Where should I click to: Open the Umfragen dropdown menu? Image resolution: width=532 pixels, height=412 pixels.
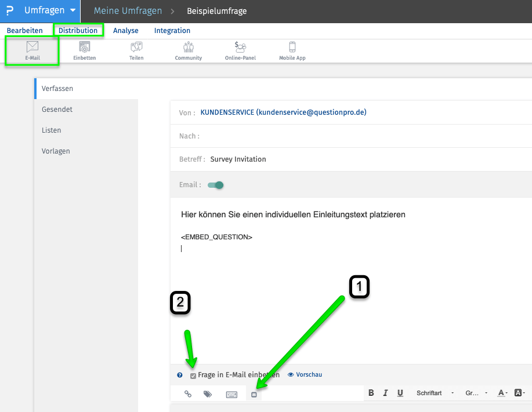(50, 10)
